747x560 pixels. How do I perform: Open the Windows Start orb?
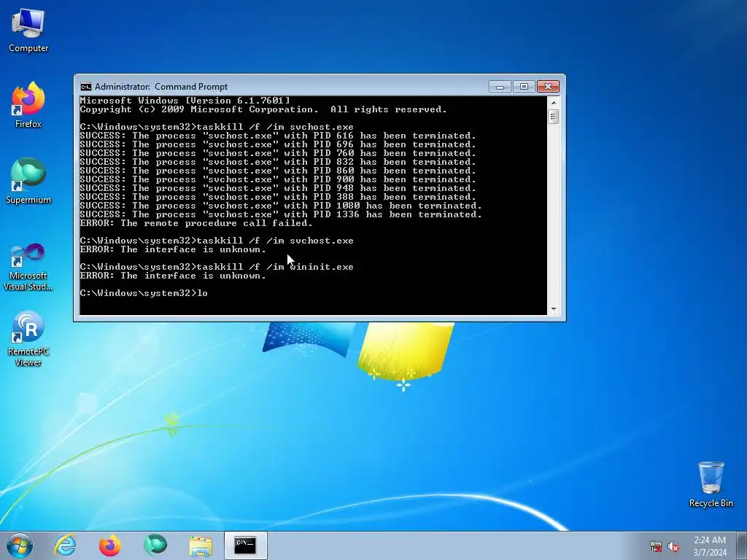(x=20, y=545)
